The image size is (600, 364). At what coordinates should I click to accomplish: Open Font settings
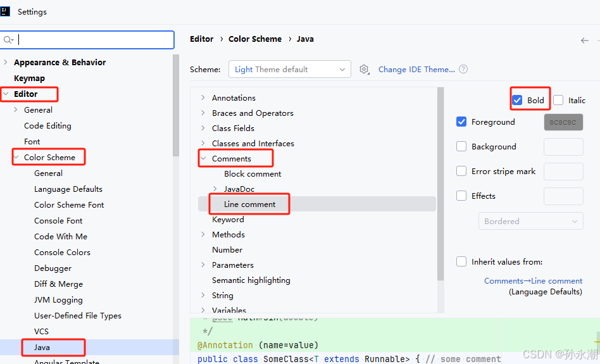tap(32, 142)
